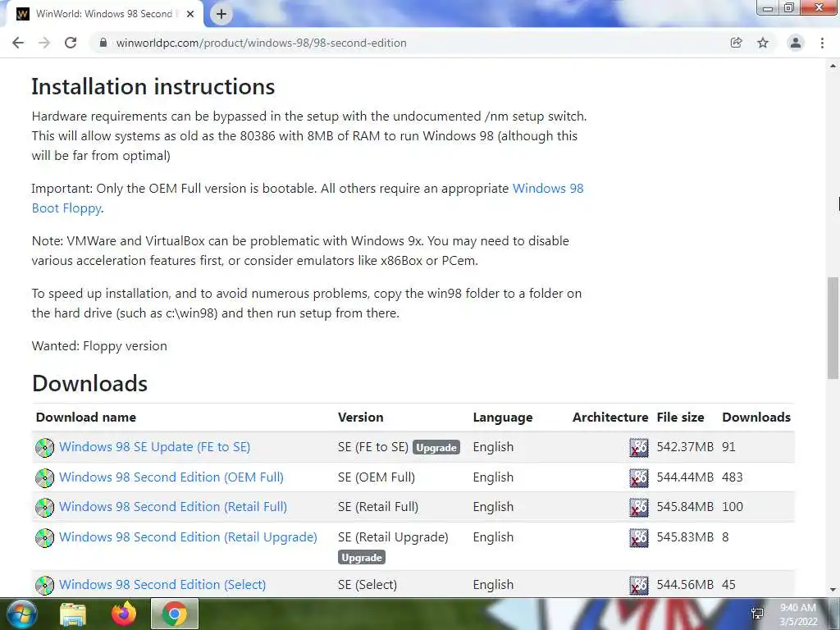The width and height of the screenshot is (840, 630).
Task: Click x86 architecture icon in OEM Full row
Action: [638, 478]
